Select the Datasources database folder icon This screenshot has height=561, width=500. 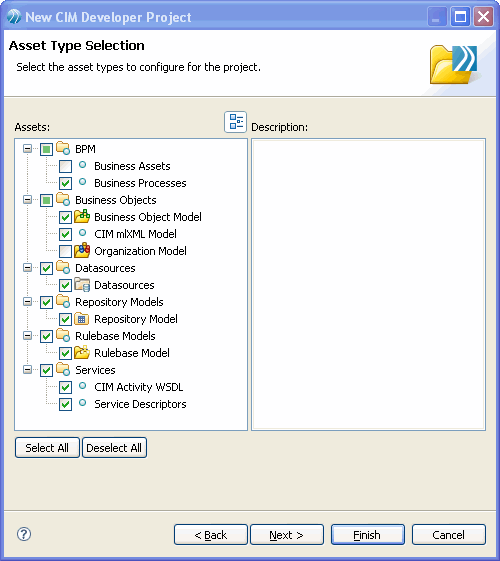[x=82, y=285]
